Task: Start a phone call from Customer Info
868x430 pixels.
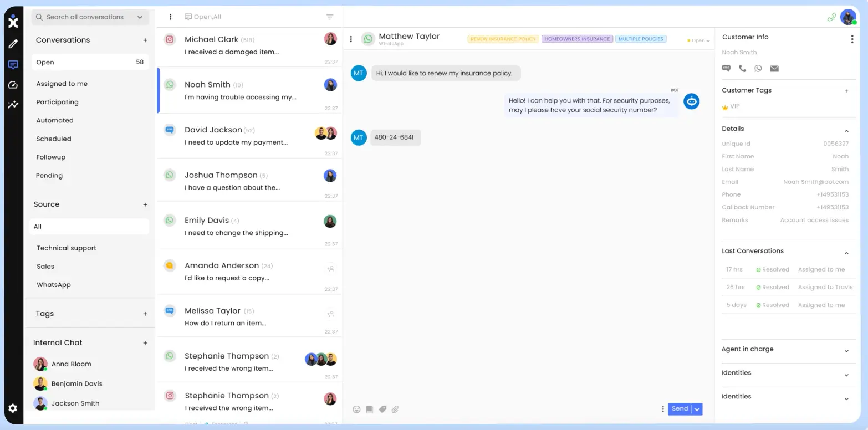Action: click(742, 68)
